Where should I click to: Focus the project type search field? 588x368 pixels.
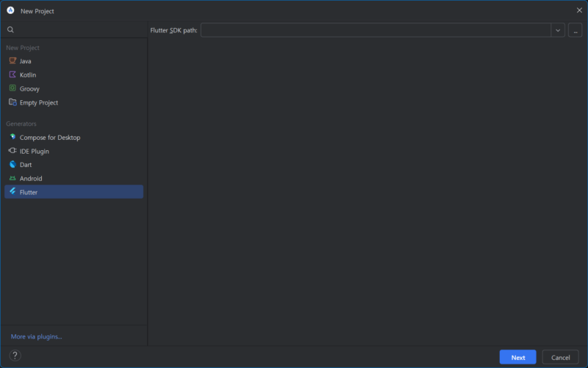74,29
